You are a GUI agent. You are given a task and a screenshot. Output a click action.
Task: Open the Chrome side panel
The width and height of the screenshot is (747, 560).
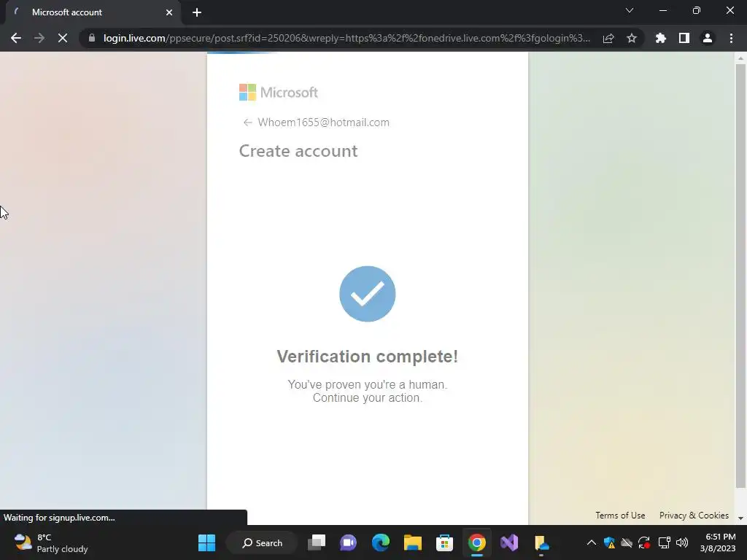684,38
